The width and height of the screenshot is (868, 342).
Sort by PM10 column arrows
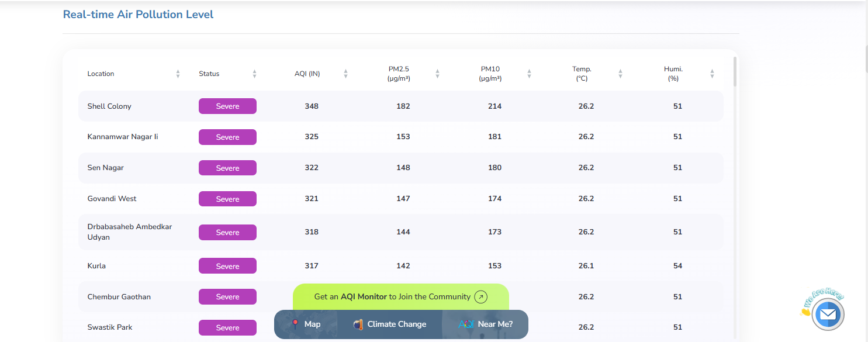coord(529,74)
